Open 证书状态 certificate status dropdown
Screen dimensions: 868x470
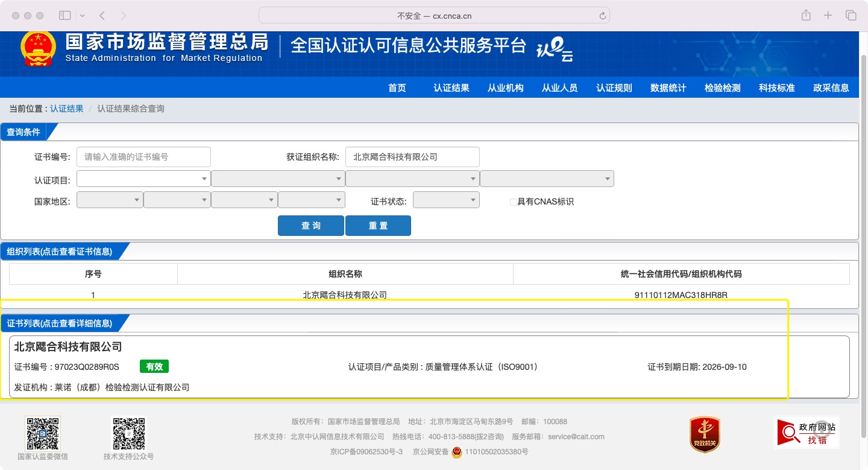pos(446,200)
